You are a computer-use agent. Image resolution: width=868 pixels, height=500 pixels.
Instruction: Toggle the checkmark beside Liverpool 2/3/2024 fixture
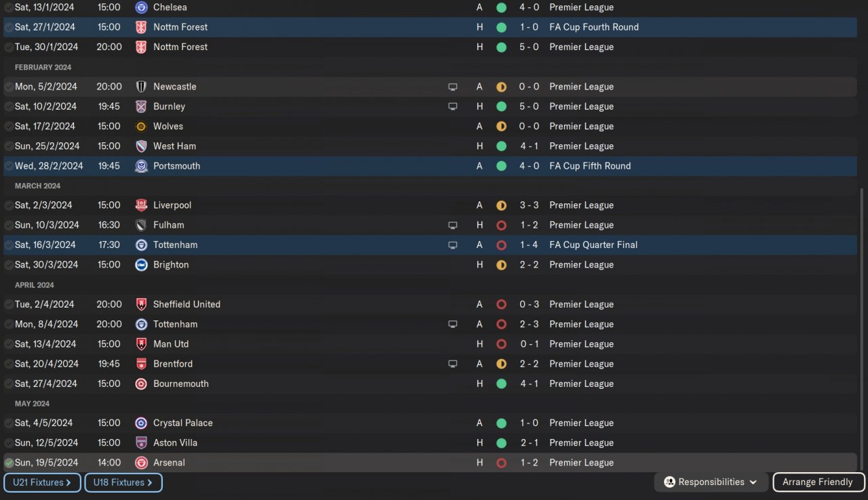pos(9,205)
